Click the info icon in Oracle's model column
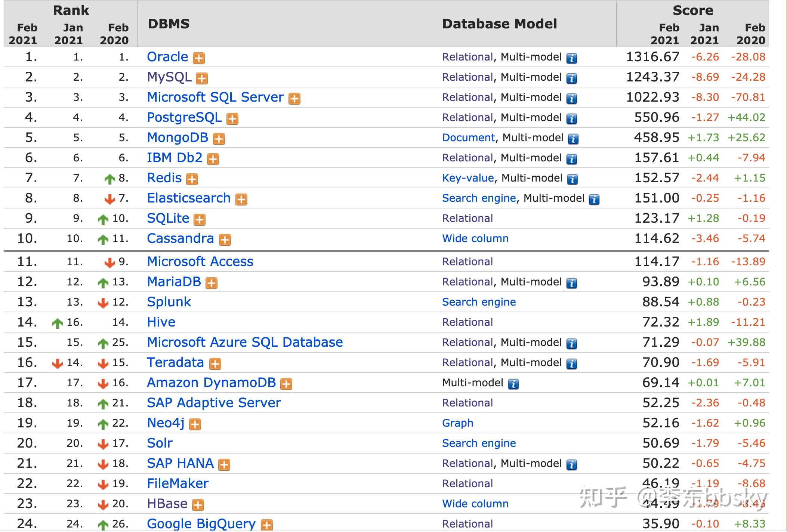Screen dimensions: 787x532 click(572, 58)
